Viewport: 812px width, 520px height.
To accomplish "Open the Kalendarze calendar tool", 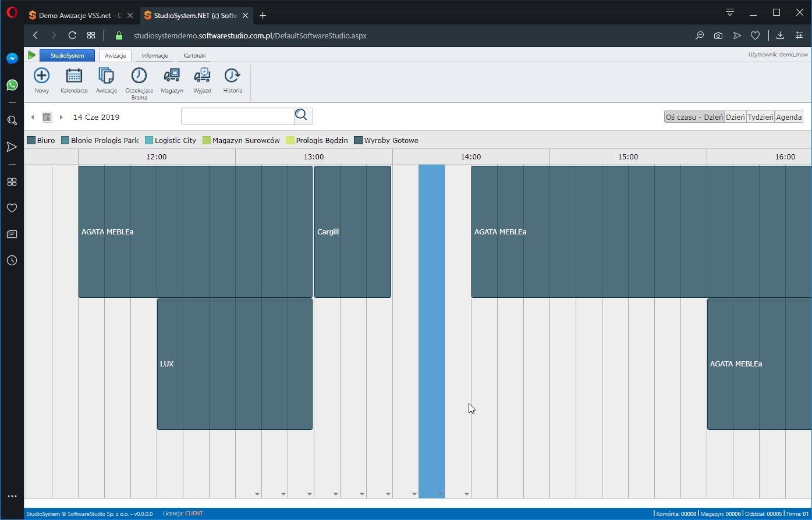I will (x=74, y=76).
